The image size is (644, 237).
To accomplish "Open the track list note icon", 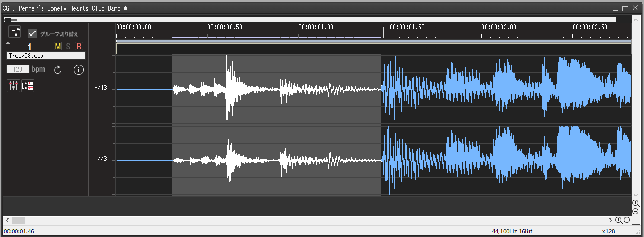I will point(15,32).
